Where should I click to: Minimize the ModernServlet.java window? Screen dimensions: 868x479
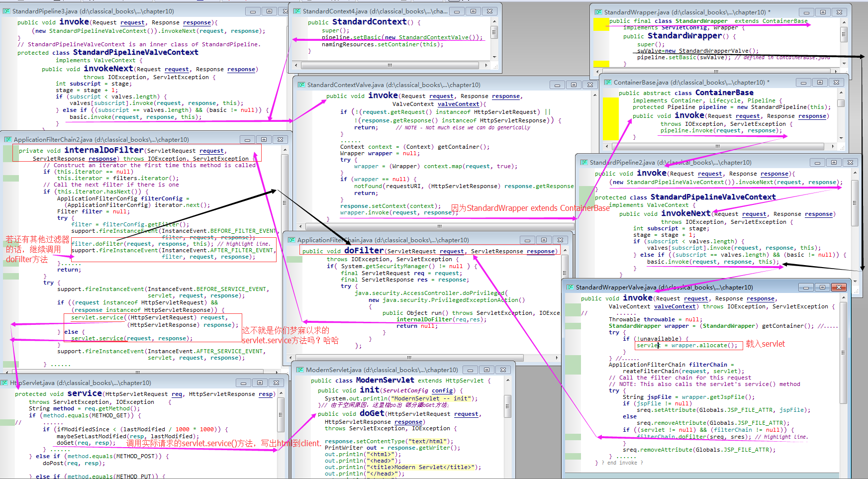pyautogui.click(x=470, y=370)
